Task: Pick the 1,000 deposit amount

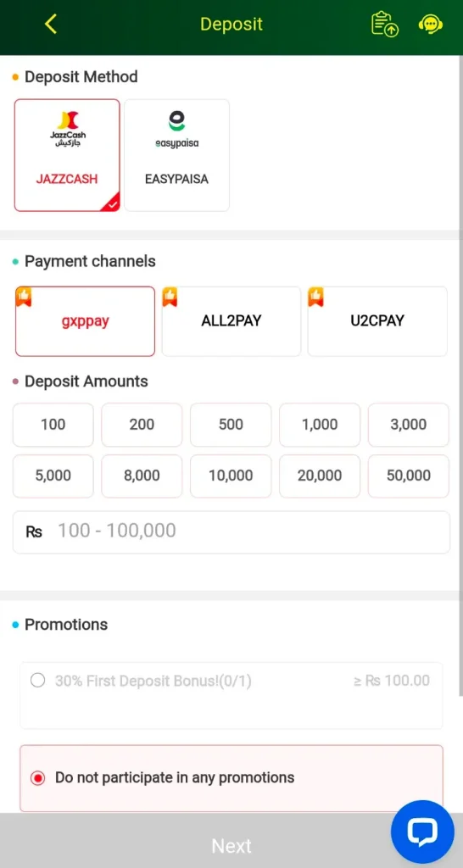Action: [320, 425]
